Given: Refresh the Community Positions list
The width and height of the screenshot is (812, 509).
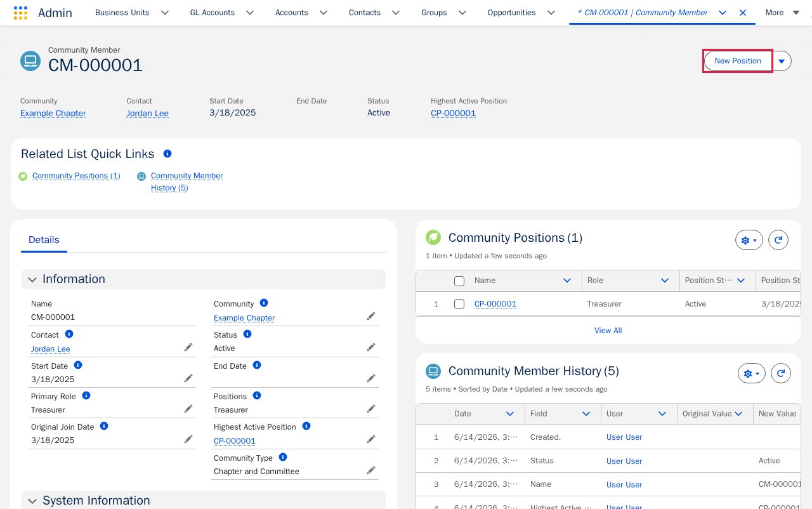Looking at the screenshot, I should point(778,240).
